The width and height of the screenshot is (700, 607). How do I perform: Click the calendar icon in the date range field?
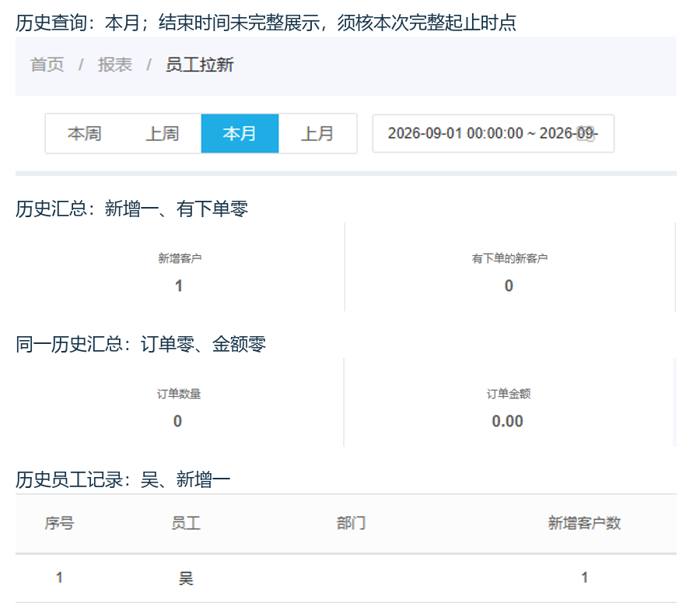coord(586,134)
